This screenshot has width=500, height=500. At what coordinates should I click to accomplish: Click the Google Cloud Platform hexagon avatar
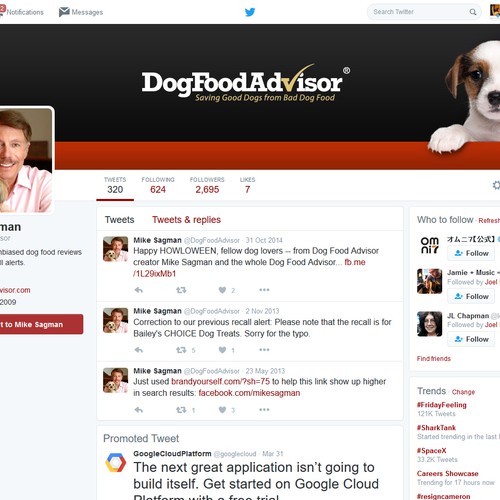[115, 462]
